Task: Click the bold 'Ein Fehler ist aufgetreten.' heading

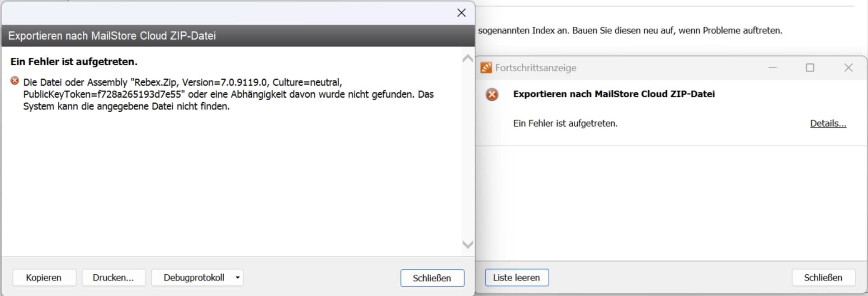Action: [x=74, y=62]
